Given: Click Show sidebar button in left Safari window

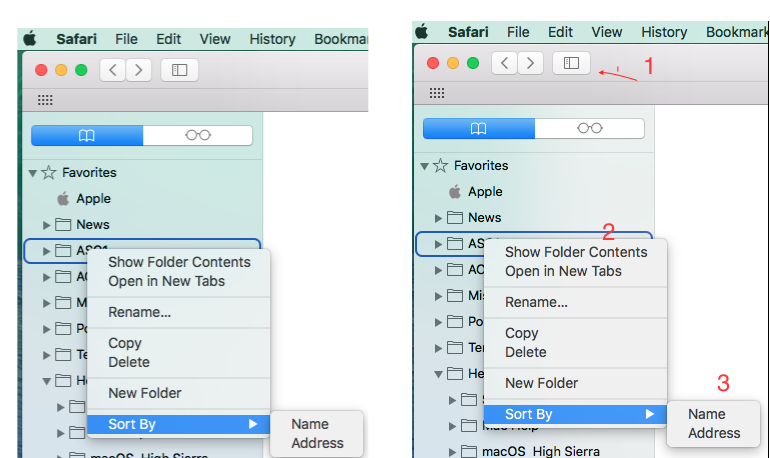Looking at the screenshot, I should point(179,70).
